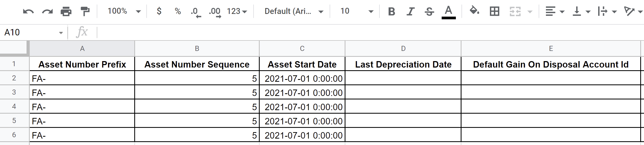Image resolution: width=644 pixels, height=145 pixels.
Task: Click the Undo arrow icon
Action: [x=28, y=11]
